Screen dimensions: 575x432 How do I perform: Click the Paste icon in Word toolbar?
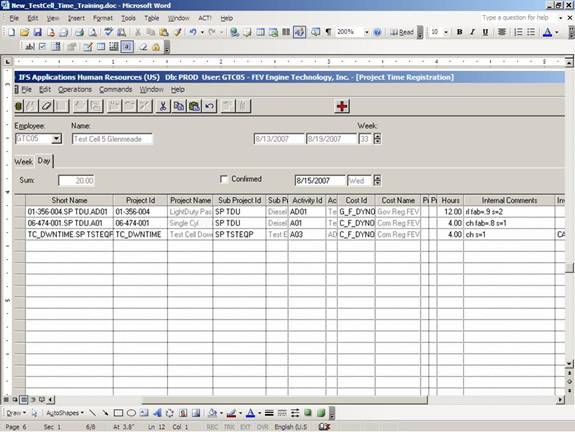pos(164,32)
